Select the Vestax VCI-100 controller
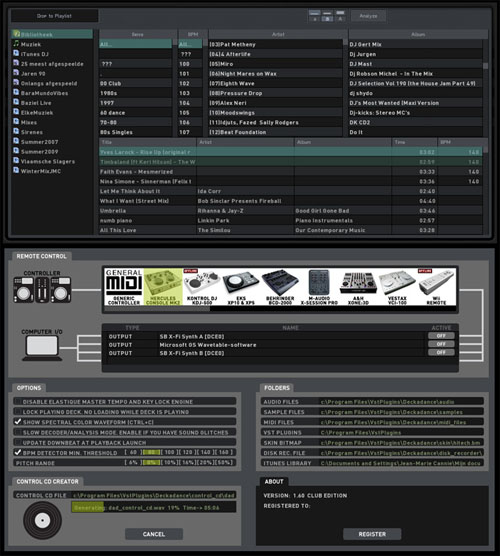 [397, 287]
